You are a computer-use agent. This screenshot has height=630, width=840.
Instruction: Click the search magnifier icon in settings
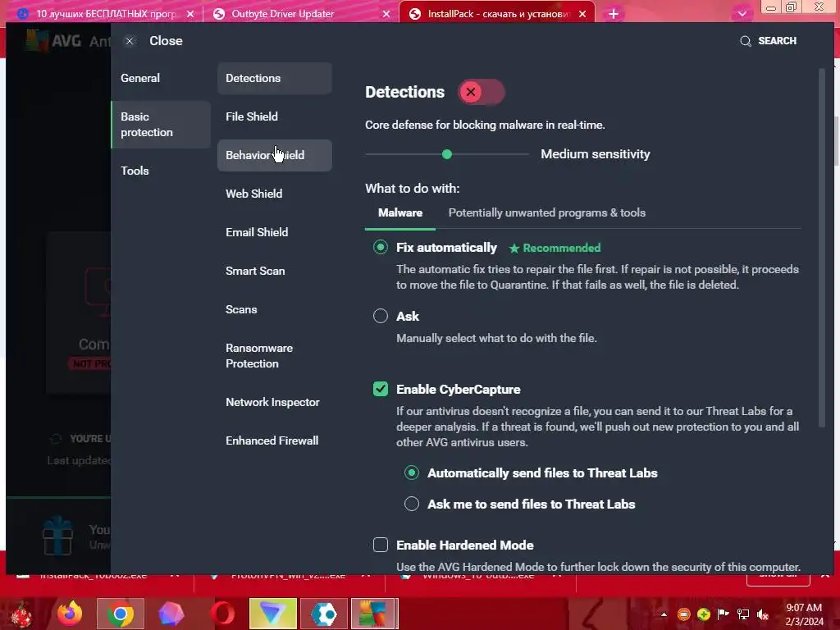[745, 41]
